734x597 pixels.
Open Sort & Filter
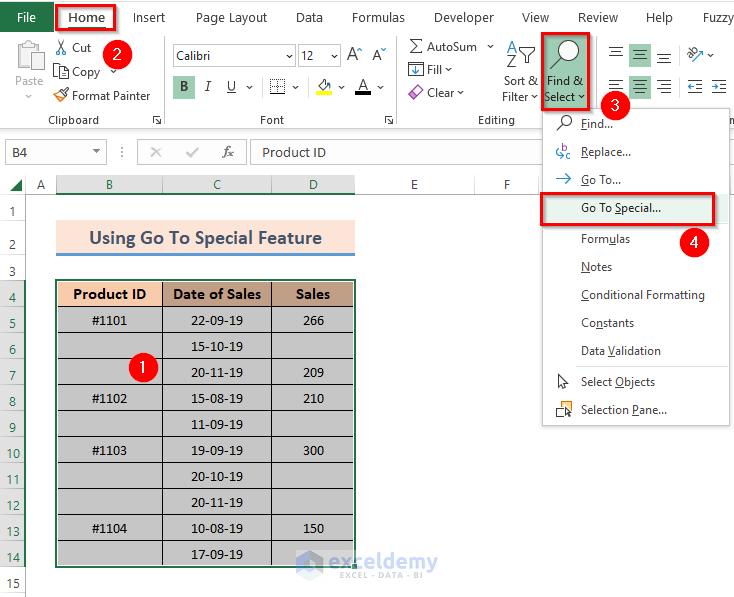click(520, 73)
